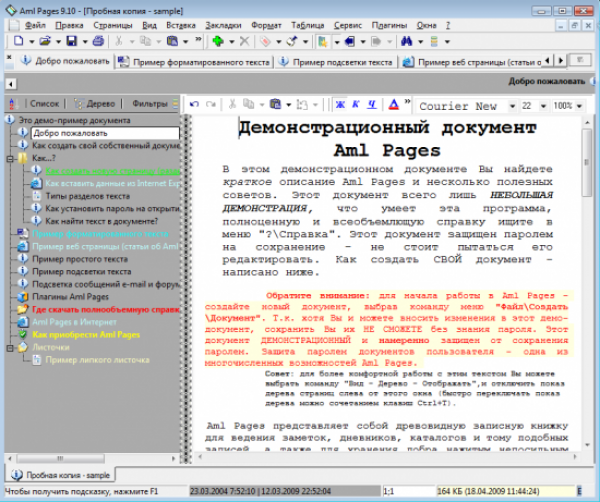
Task: Switch to the "Пример подсветки текста" tab
Action: click(x=341, y=61)
